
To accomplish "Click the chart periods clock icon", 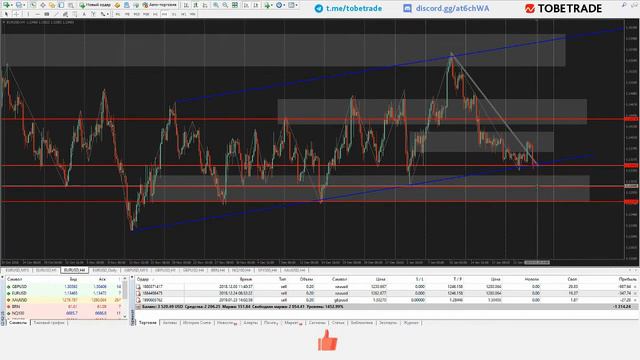I will point(279,5).
